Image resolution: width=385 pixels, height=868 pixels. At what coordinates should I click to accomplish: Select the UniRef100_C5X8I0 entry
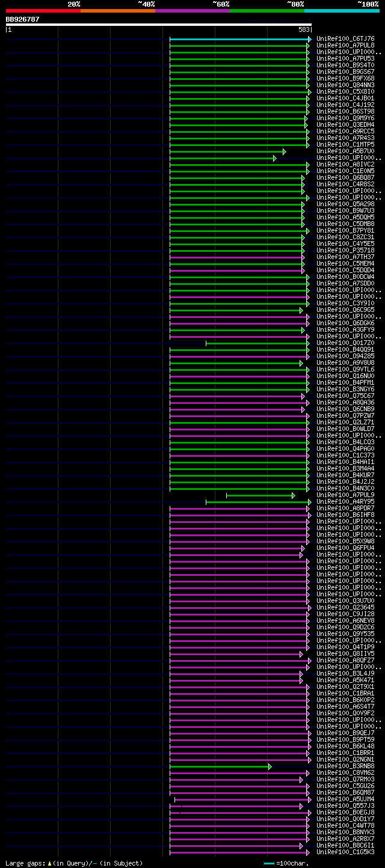[345, 91]
